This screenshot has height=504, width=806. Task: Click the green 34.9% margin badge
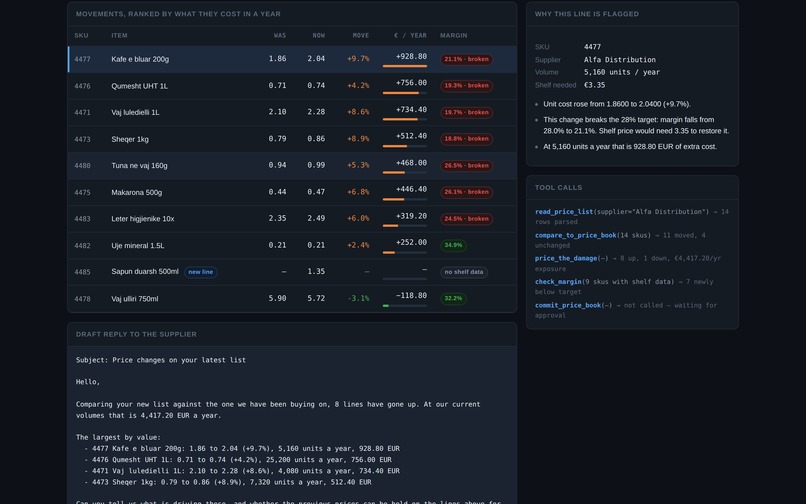(x=453, y=245)
